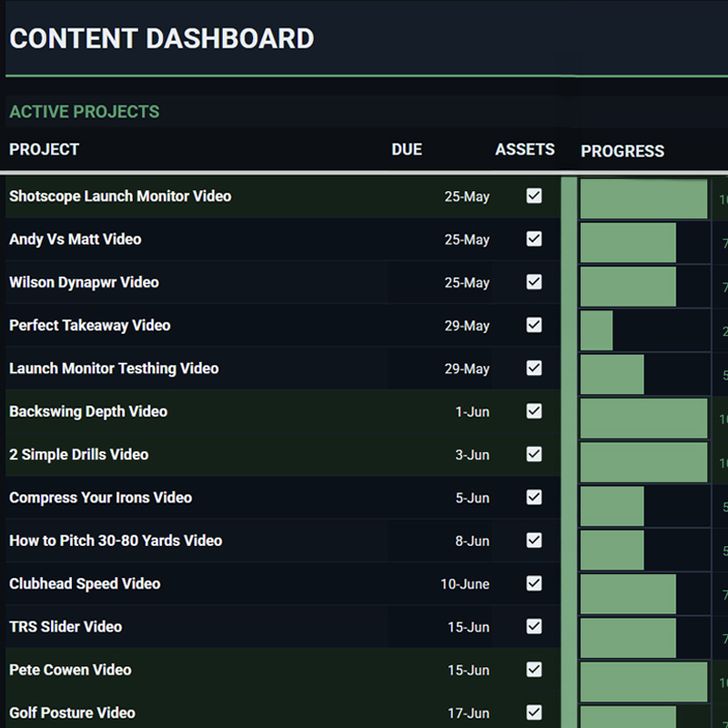
Task: Select Clubhead Speed Video project name
Action: pyautogui.click(x=85, y=583)
